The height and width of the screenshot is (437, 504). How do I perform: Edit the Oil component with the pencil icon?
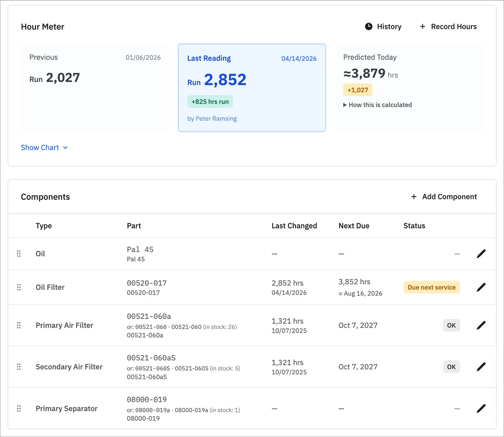481,254
